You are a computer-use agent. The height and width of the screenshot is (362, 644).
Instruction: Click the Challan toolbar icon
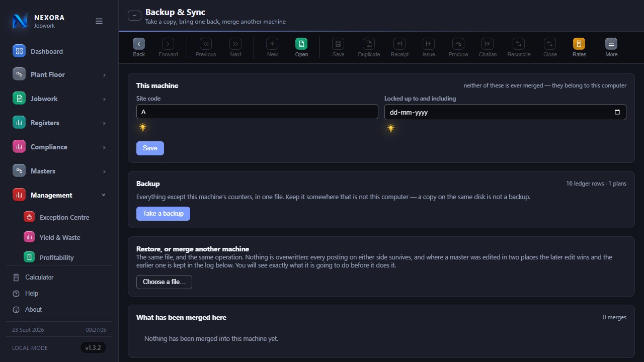488,44
